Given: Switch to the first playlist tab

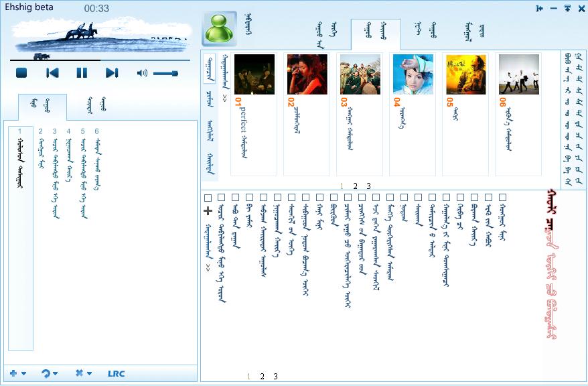Looking at the screenshot, I should 42,107.
